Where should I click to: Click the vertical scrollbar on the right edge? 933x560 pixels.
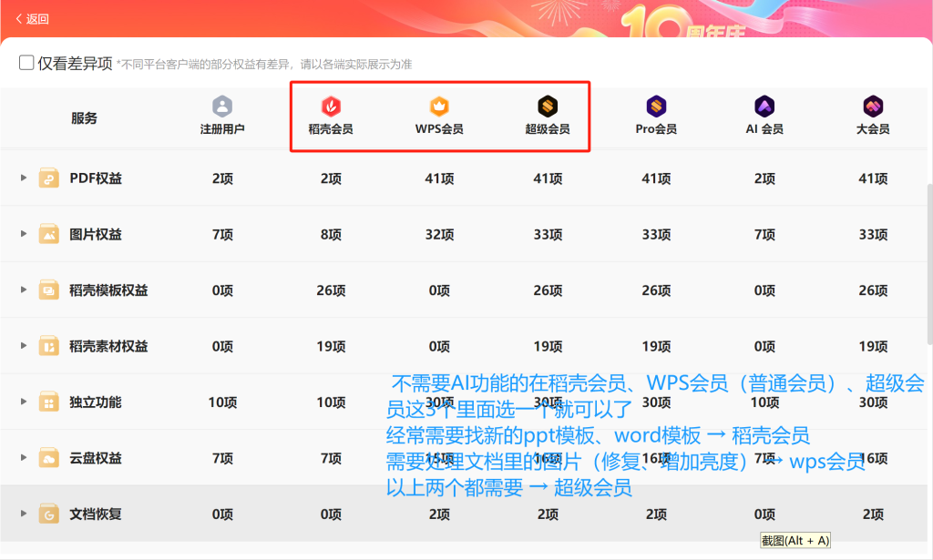tap(929, 264)
